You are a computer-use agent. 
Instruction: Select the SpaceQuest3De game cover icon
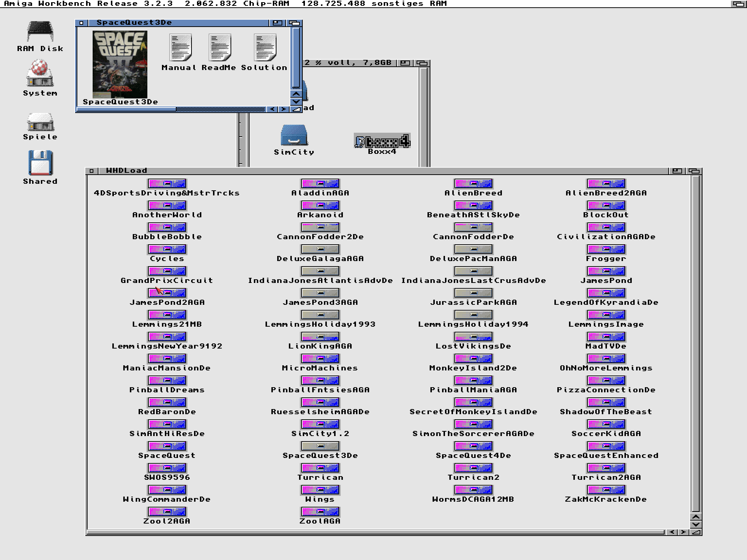pos(120,64)
